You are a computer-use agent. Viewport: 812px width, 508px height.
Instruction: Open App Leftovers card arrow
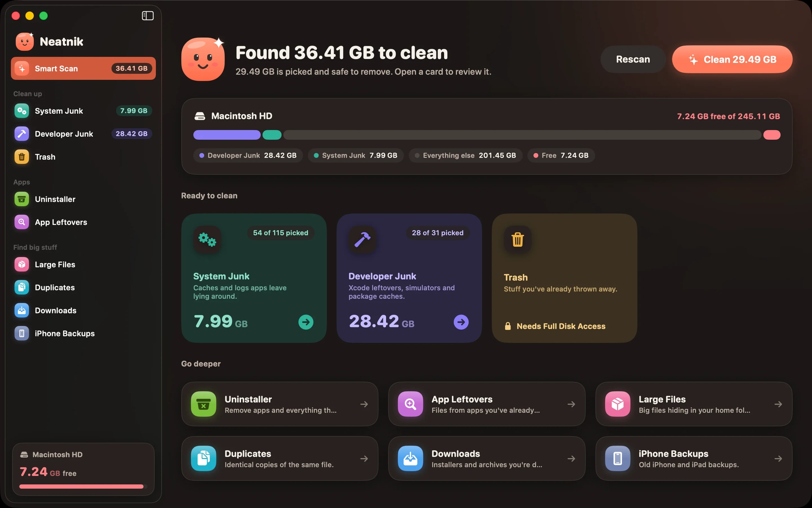(x=571, y=404)
